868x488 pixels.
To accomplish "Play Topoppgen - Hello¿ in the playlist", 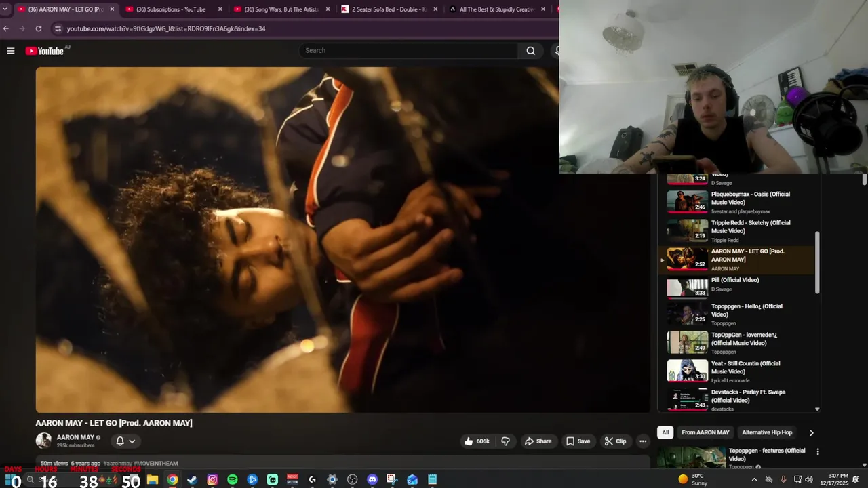I will click(737, 314).
